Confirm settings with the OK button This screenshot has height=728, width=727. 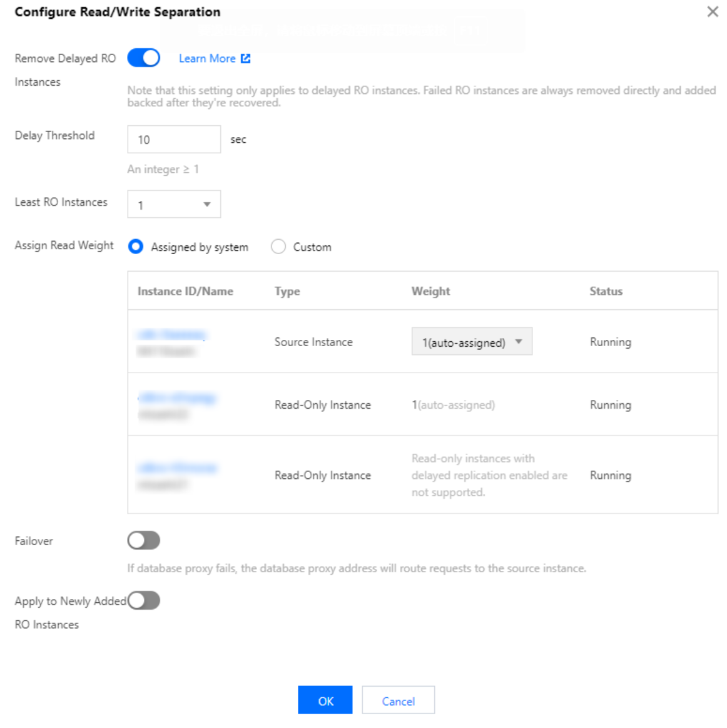325,700
